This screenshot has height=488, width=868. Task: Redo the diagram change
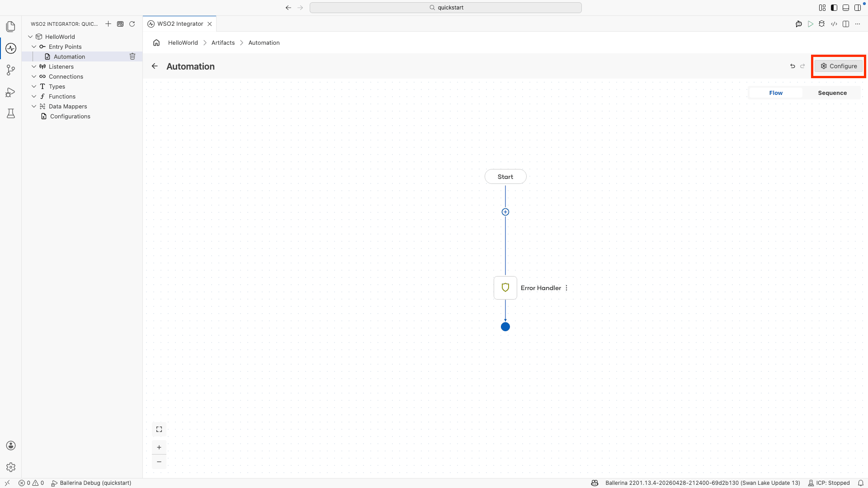pyautogui.click(x=802, y=66)
